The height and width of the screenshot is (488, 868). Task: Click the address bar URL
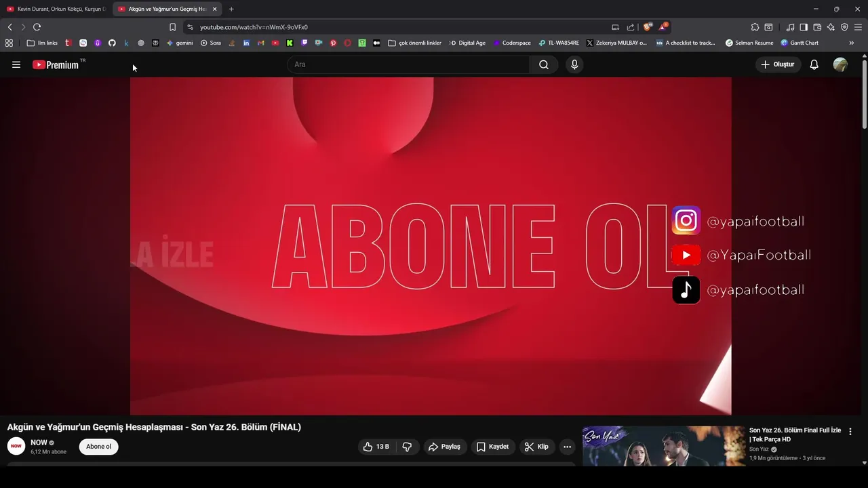click(x=254, y=27)
